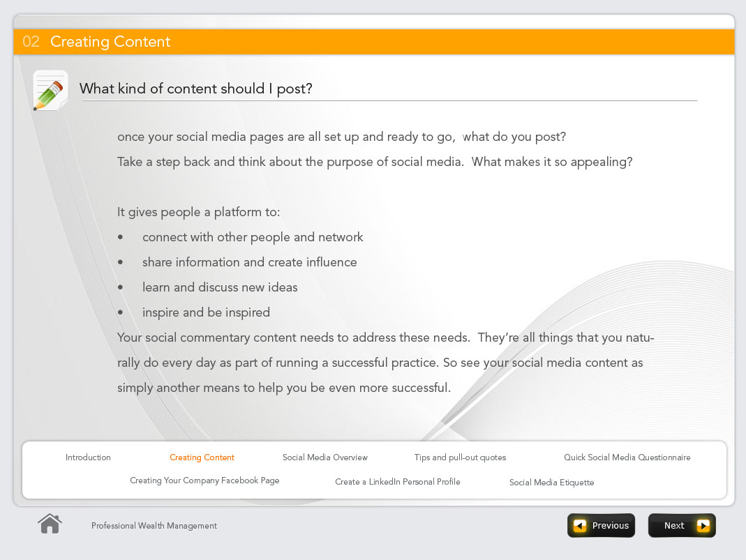Go to Social Media Overview

[x=325, y=457]
